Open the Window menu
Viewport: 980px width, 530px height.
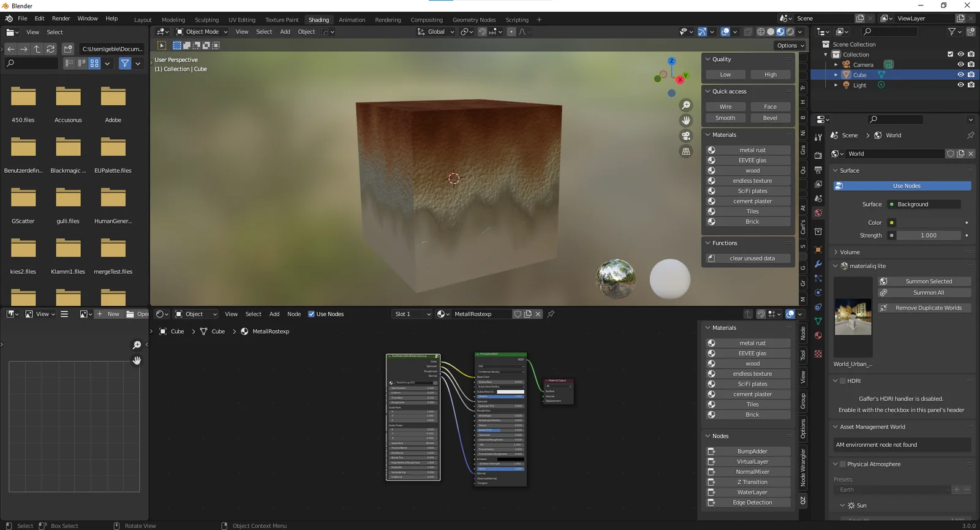click(x=88, y=18)
